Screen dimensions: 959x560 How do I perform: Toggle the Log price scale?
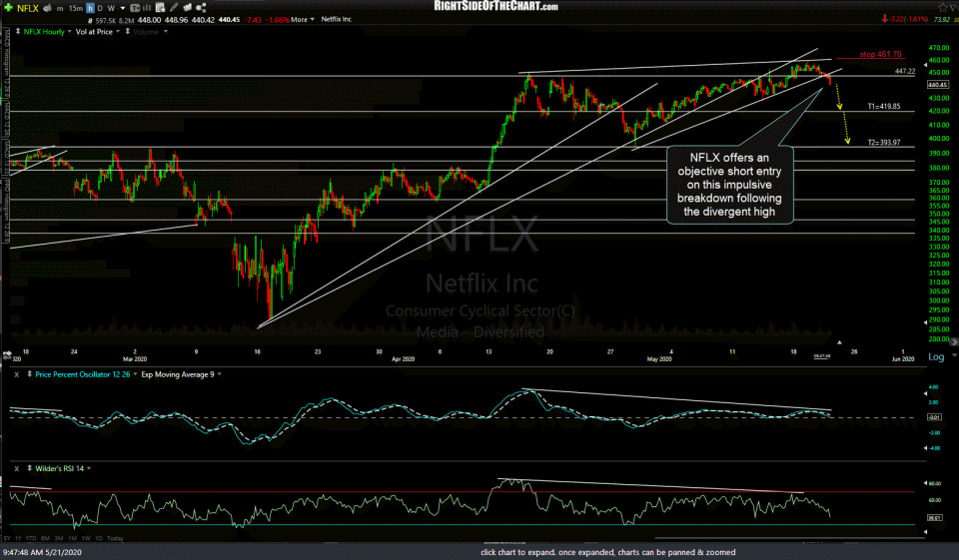point(936,357)
